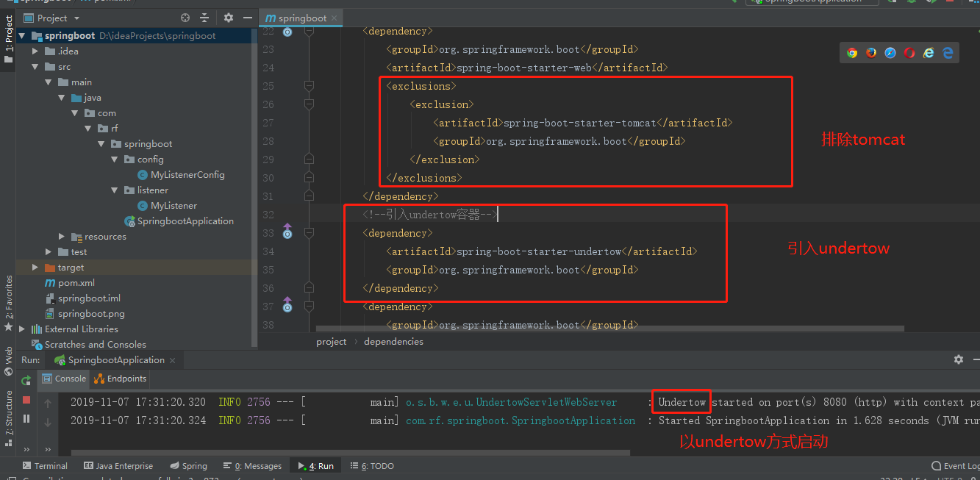The height and width of the screenshot is (480, 980).
Task: Click dependencies breadcrumb item
Action: click(x=393, y=341)
